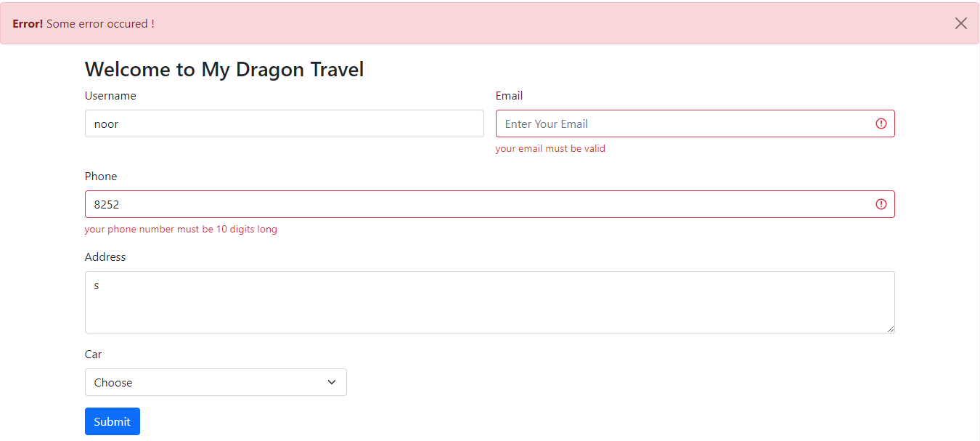Click the Submit button

(x=112, y=421)
